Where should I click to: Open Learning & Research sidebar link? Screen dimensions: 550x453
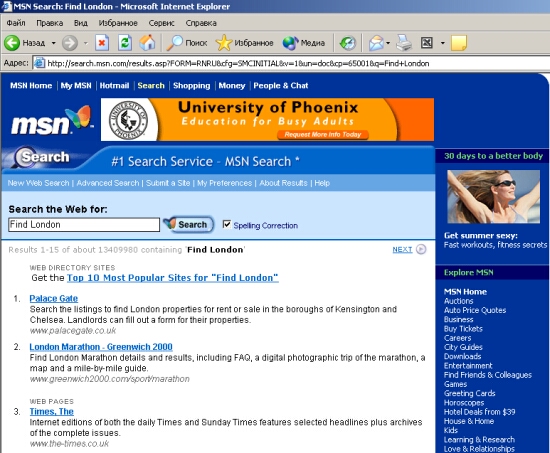[x=479, y=440]
